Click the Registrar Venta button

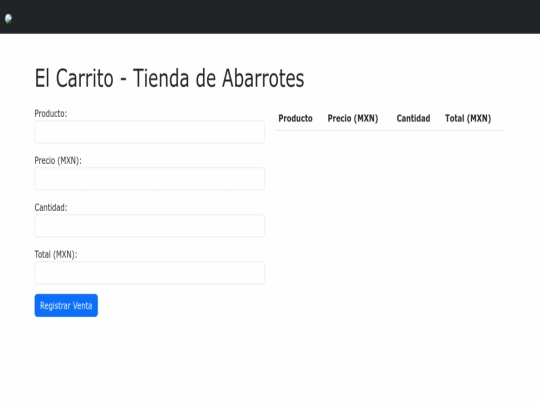pyautogui.click(x=66, y=305)
